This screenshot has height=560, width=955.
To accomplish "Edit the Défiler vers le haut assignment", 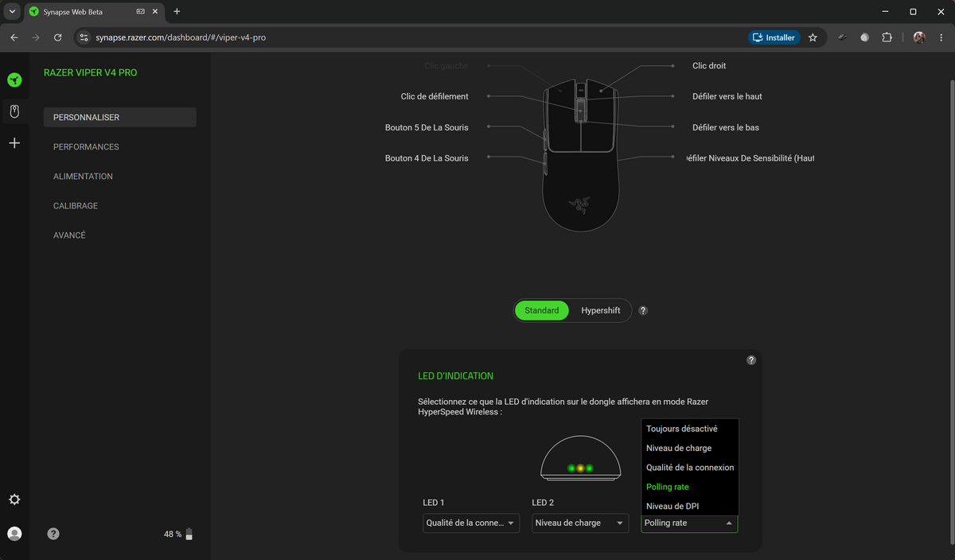I will (727, 96).
